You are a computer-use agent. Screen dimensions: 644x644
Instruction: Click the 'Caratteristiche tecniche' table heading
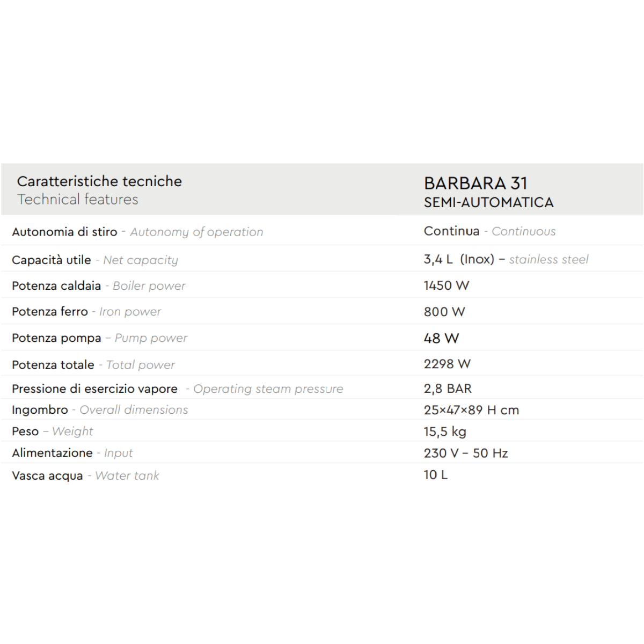[99, 181]
